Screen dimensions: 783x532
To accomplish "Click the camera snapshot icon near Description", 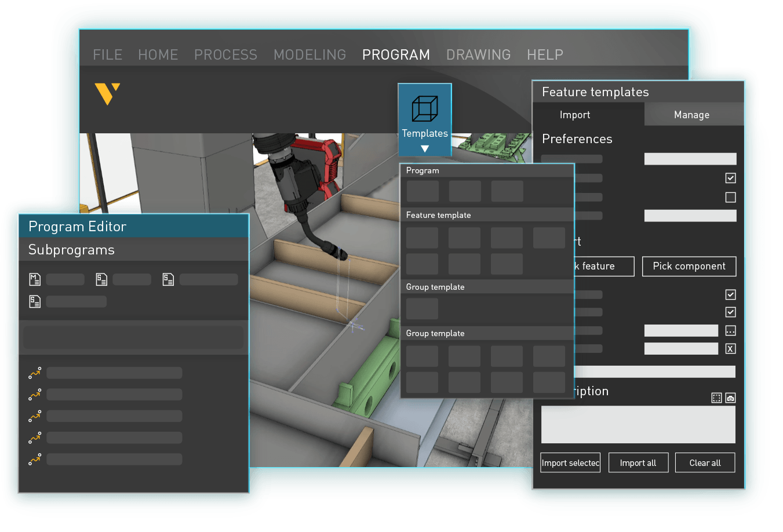I will click(730, 398).
